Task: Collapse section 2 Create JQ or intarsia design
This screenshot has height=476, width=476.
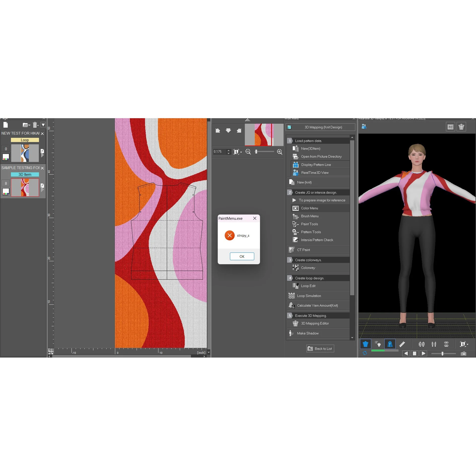Action: pyautogui.click(x=318, y=192)
